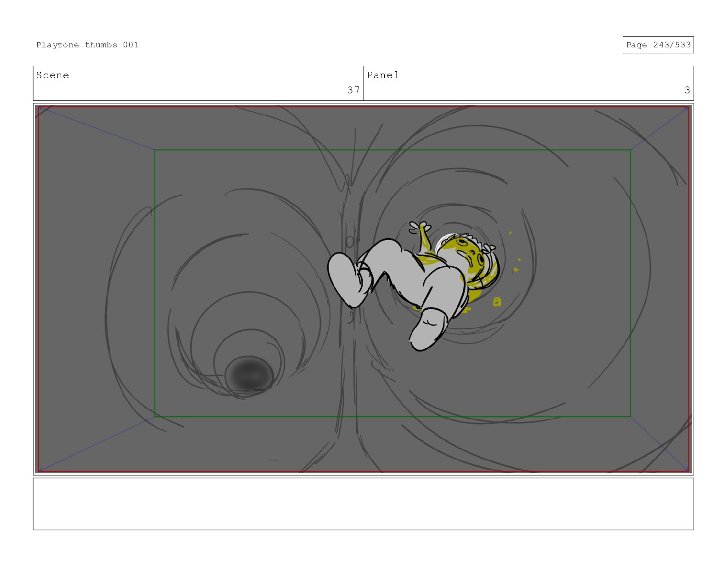728x563 pixels.
Task: Click the 'Panel' label
Action: click(x=383, y=75)
